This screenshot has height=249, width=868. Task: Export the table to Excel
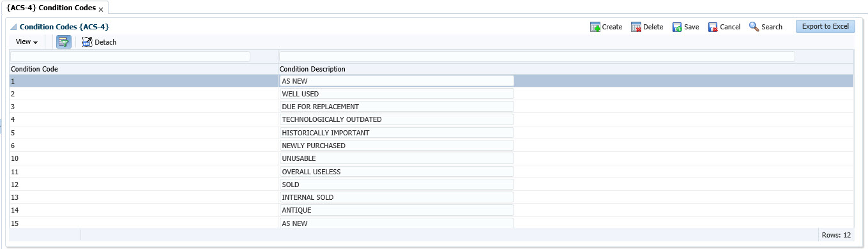[x=825, y=26]
